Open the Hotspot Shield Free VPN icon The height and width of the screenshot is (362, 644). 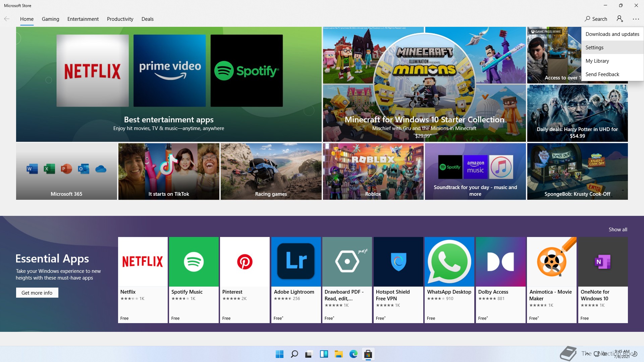pyautogui.click(x=398, y=262)
